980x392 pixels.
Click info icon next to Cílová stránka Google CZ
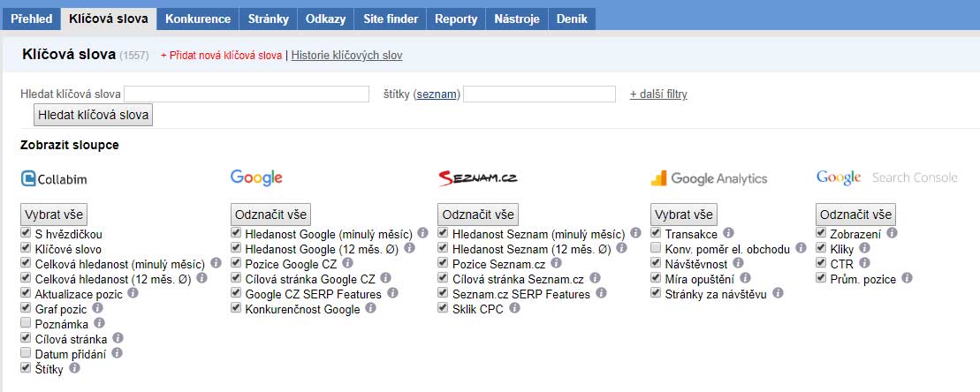[x=385, y=278]
